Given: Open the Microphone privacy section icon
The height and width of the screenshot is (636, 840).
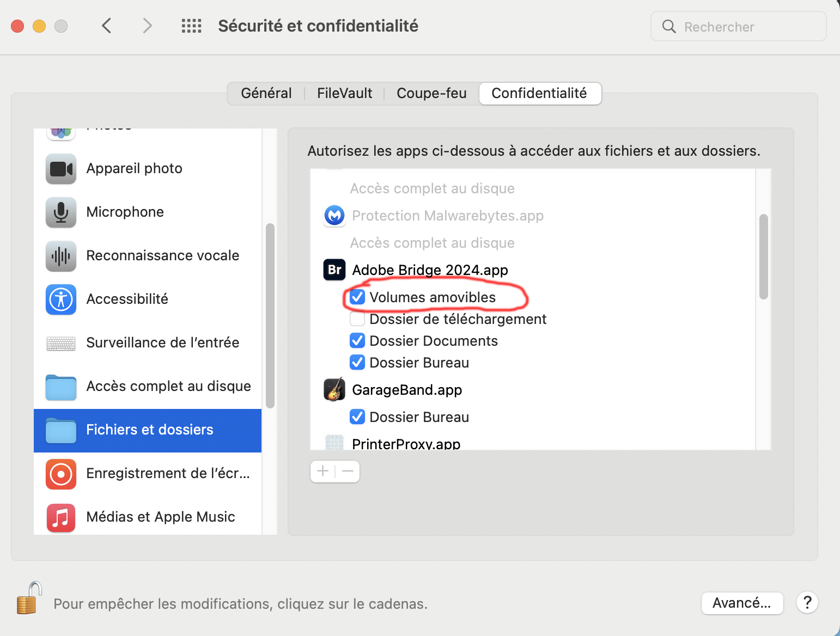Looking at the screenshot, I should 60,212.
